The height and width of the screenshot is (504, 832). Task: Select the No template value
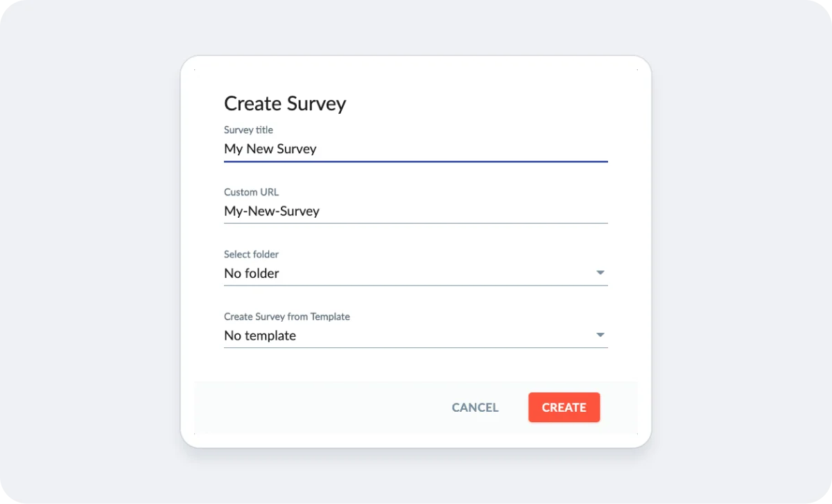260,336
